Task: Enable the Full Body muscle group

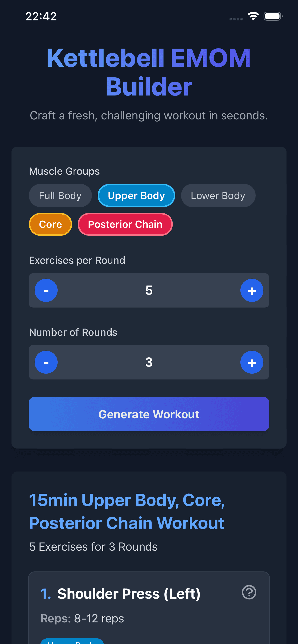Action: (x=60, y=195)
